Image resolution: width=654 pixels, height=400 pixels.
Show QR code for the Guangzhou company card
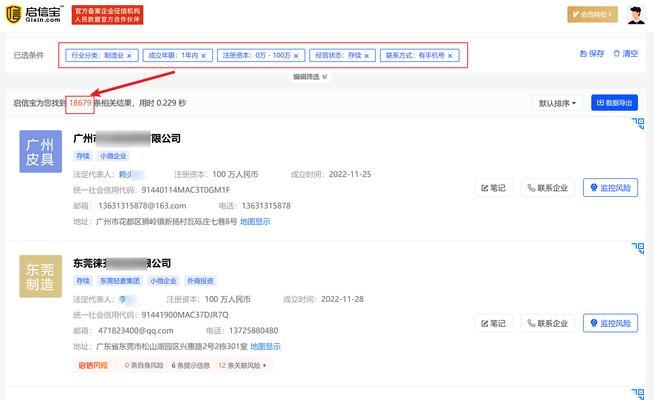[x=638, y=123]
